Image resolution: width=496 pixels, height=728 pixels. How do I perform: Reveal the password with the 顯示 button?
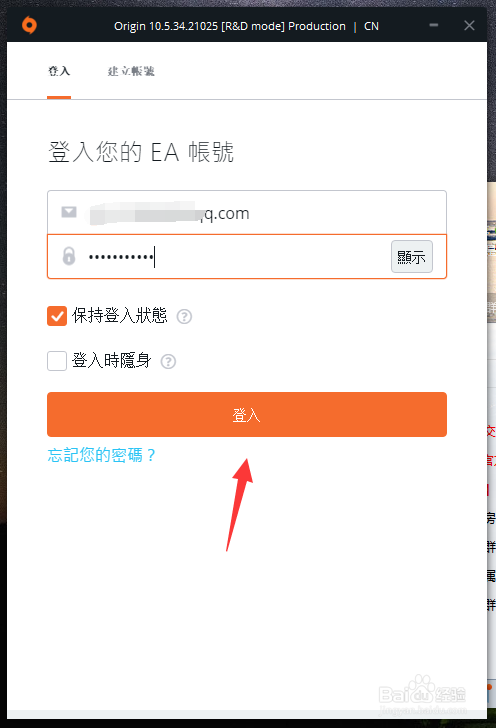(x=411, y=256)
